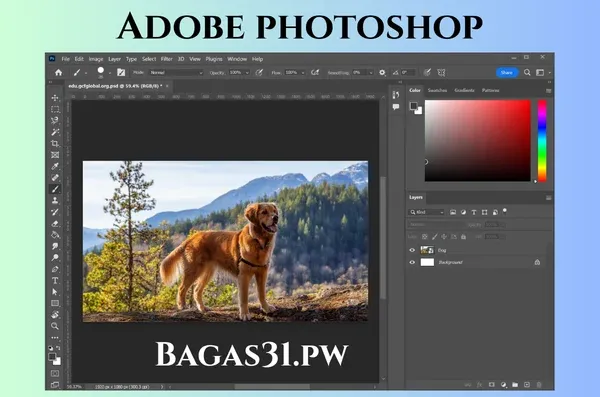Select the Move tool
This screenshot has width=600, height=397.
click(x=55, y=98)
